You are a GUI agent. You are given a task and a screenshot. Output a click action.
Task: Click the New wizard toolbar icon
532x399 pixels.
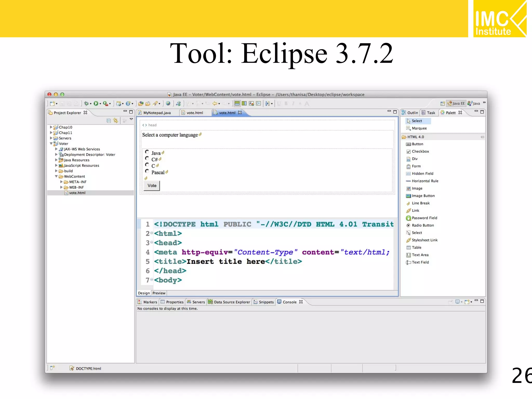click(52, 104)
